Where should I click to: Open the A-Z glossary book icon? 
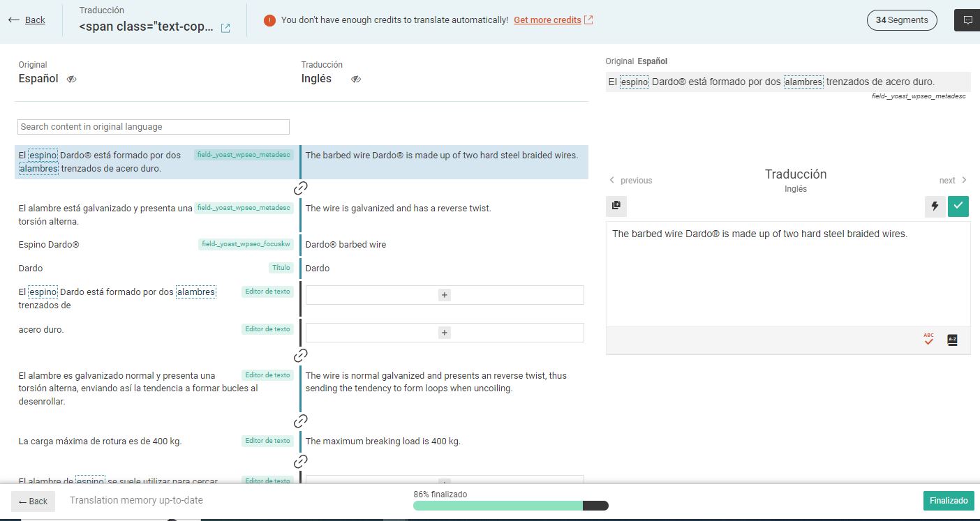tap(952, 340)
